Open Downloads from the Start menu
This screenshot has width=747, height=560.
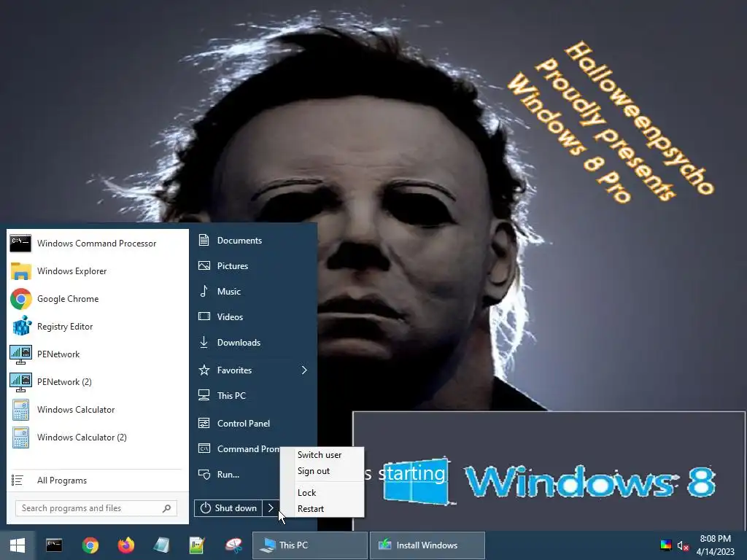tap(253, 343)
